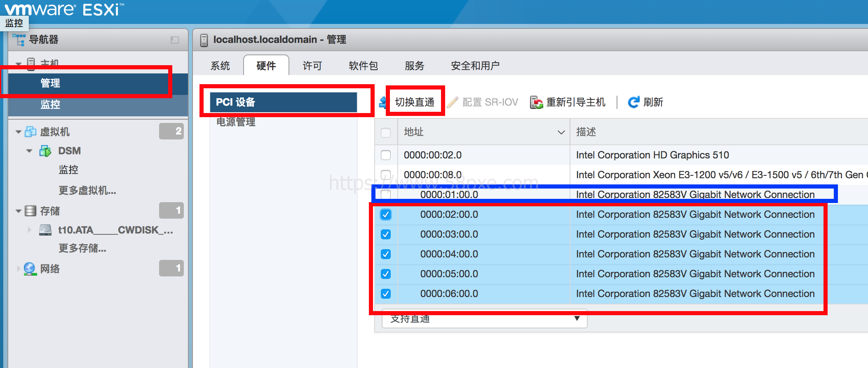The width and height of the screenshot is (868, 368).
Task: Click the host icon in the navigator tree
Action: coord(31,63)
